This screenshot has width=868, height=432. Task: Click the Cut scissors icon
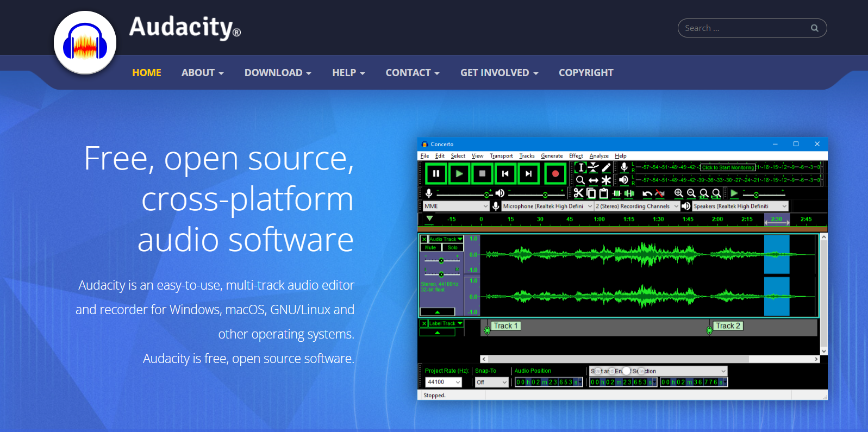(x=578, y=193)
